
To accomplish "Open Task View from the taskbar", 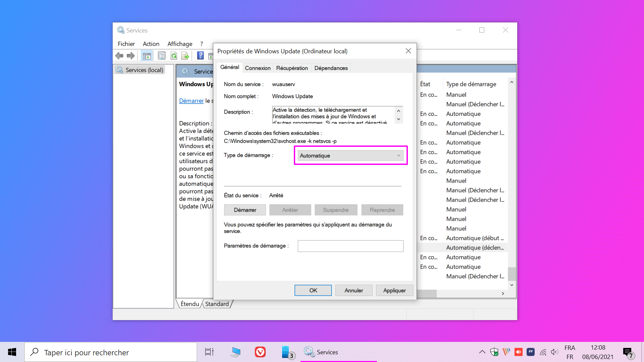I will coord(209,352).
